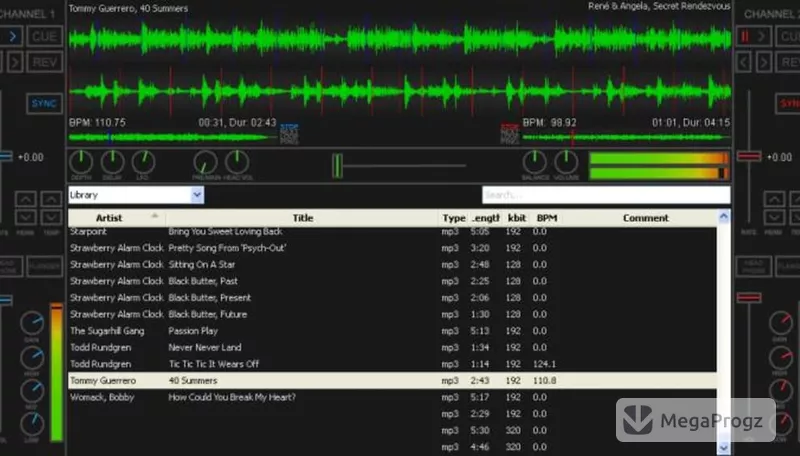This screenshot has height=456, width=800.
Task: Seek in the Channel 2 track overview waveform
Action: tap(627, 137)
